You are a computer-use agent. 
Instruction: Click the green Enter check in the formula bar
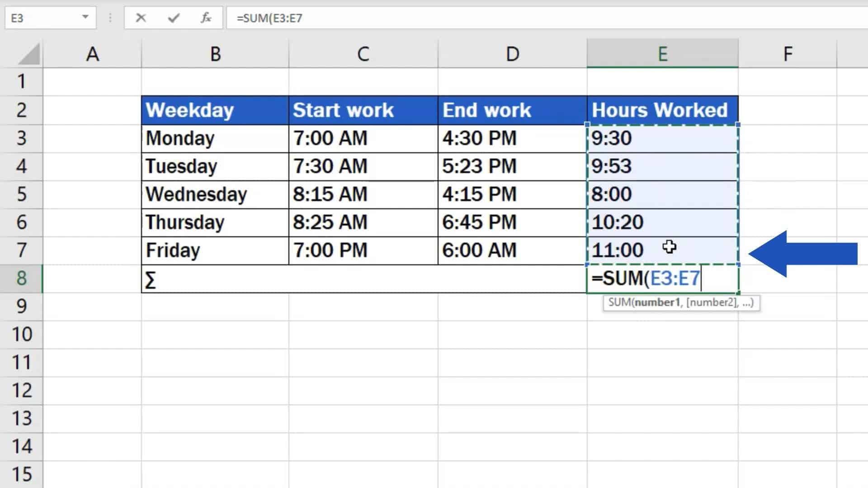173,18
